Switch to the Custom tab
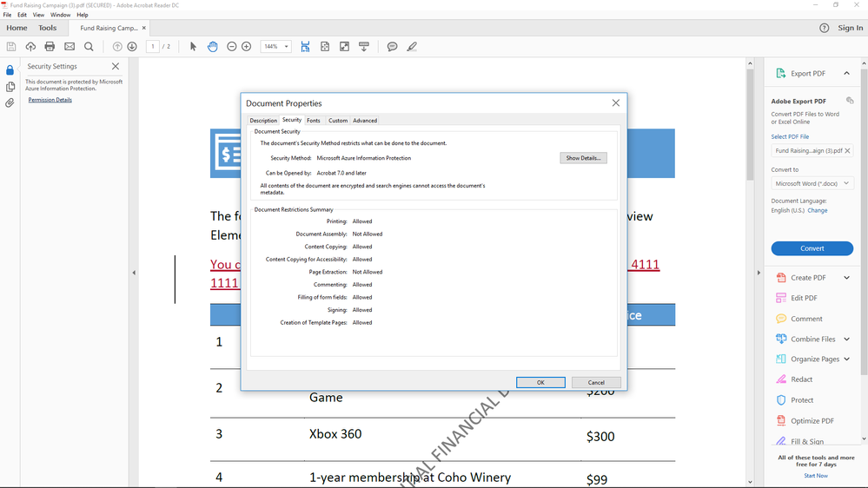The height and width of the screenshot is (488, 868). 338,120
